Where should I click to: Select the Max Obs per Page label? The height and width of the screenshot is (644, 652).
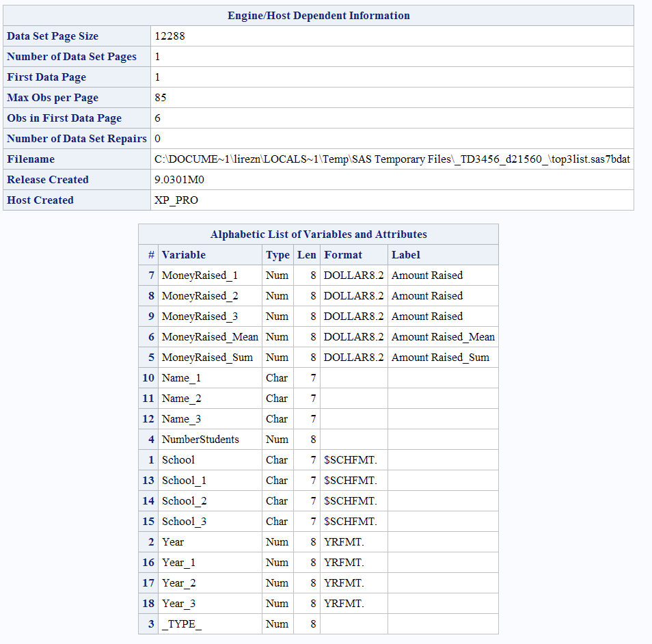tap(53, 98)
